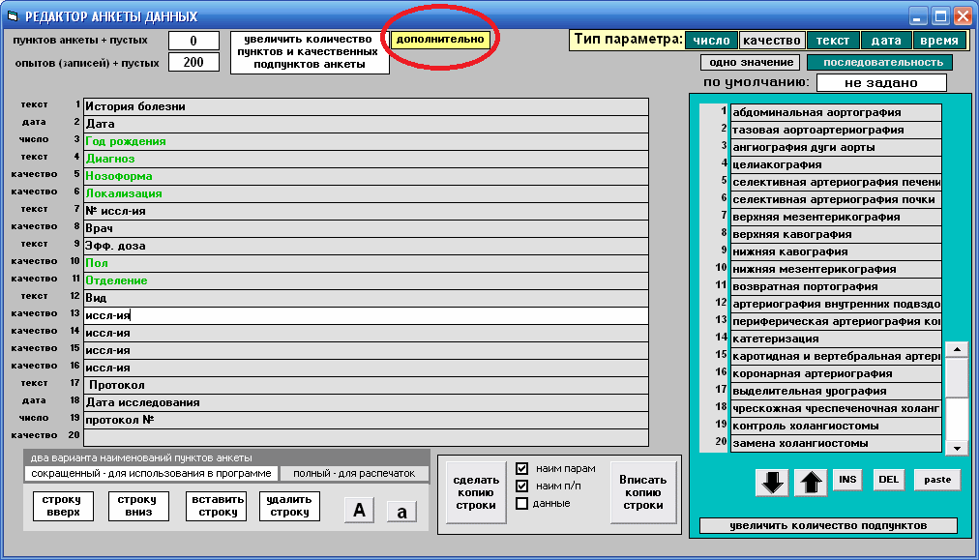
Task: Select the 'дата' parameter type
Action: pos(885,41)
